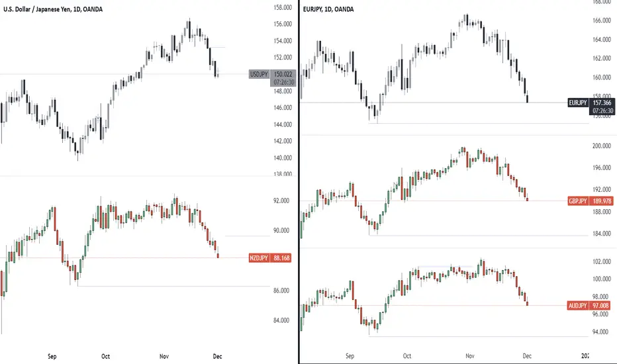617x364 pixels.
Task: Click the EURJPY dark symbol tag
Action: click(x=578, y=103)
